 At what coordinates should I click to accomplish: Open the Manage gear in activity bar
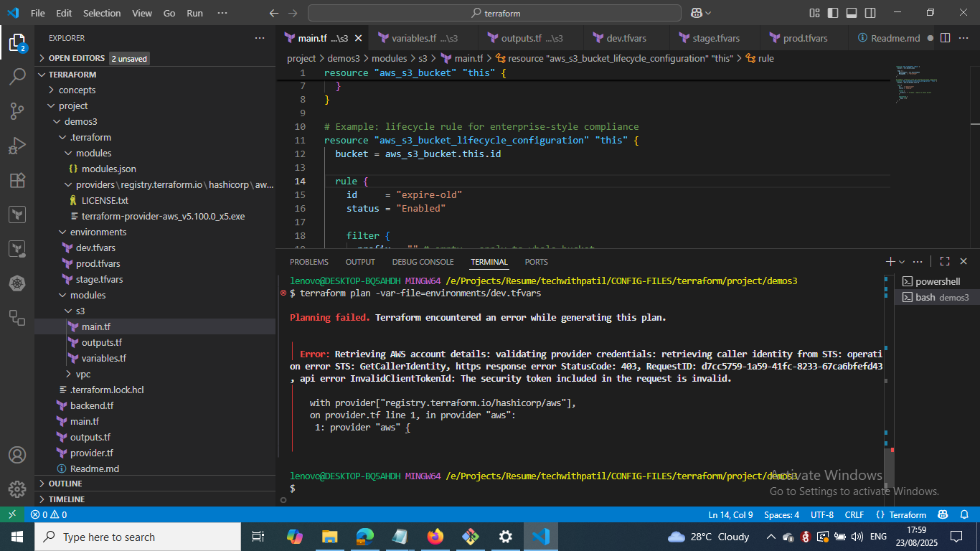(x=17, y=489)
